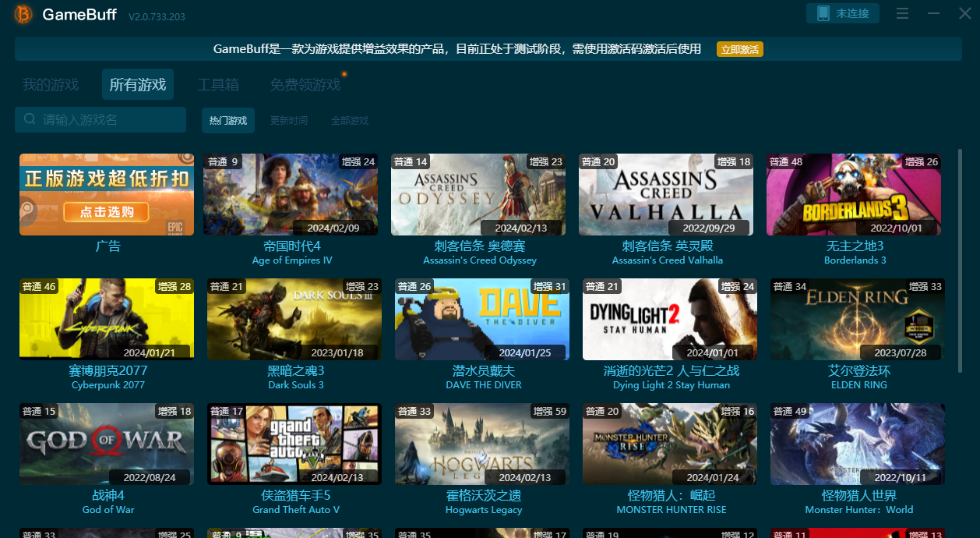Switch to 我的游戏 tab

coord(51,84)
